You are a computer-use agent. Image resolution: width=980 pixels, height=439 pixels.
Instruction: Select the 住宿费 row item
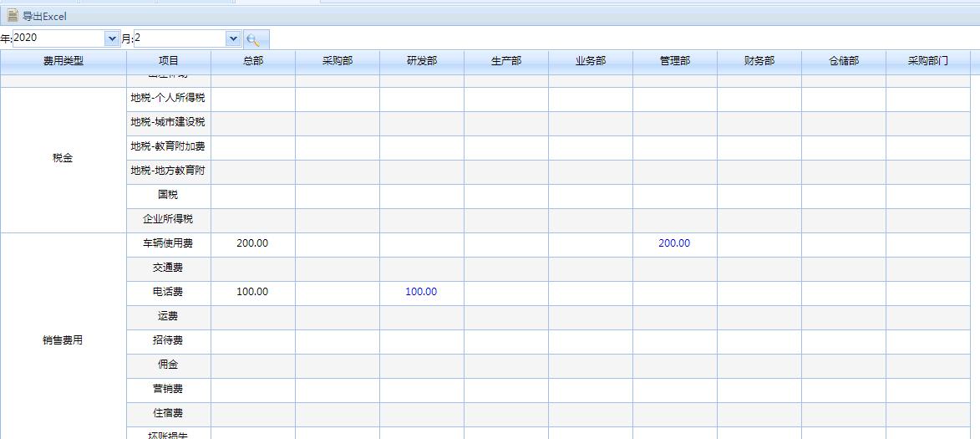(169, 414)
